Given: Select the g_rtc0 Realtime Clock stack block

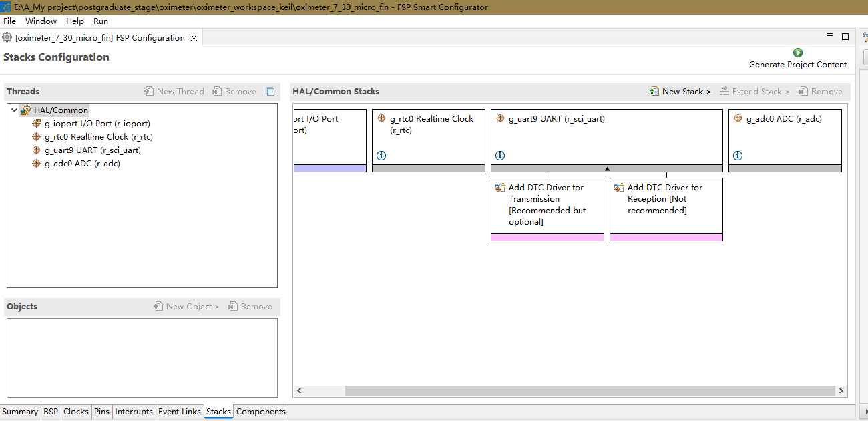Looking at the screenshot, I should coord(429,140).
